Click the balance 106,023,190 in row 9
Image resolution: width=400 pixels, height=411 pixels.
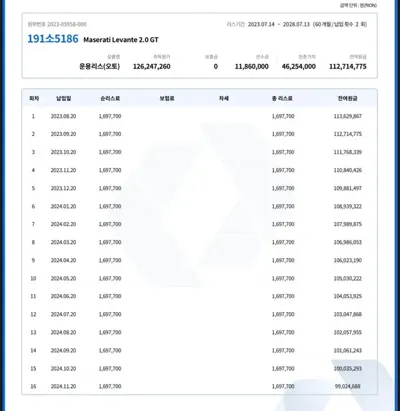tap(348, 260)
